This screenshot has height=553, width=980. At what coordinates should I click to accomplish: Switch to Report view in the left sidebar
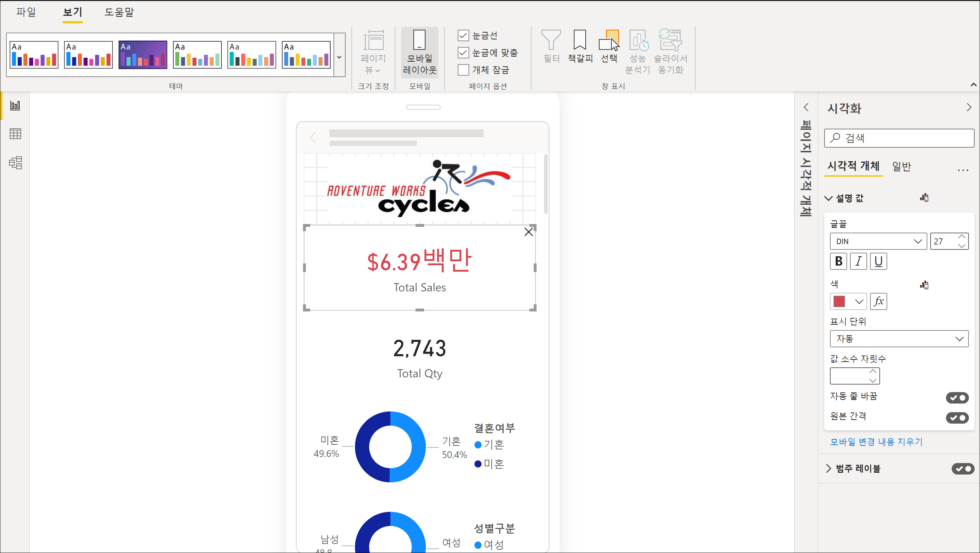(x=15, y=105)
